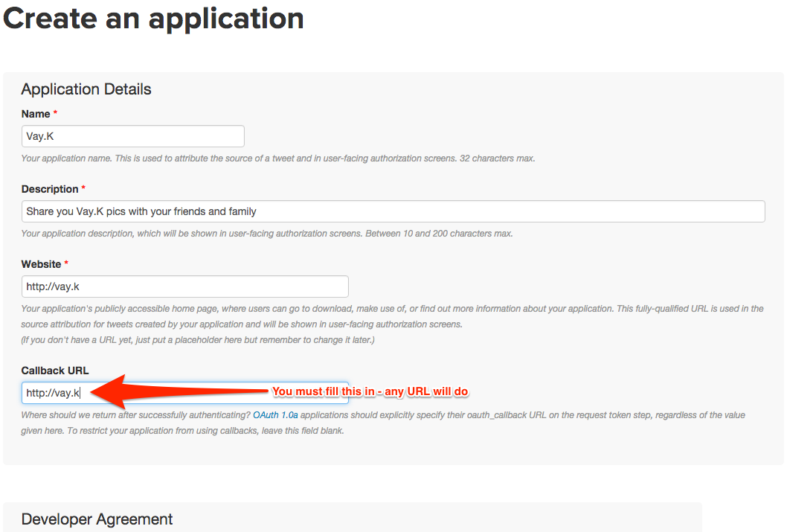Click the Website field label

(41, 264)
